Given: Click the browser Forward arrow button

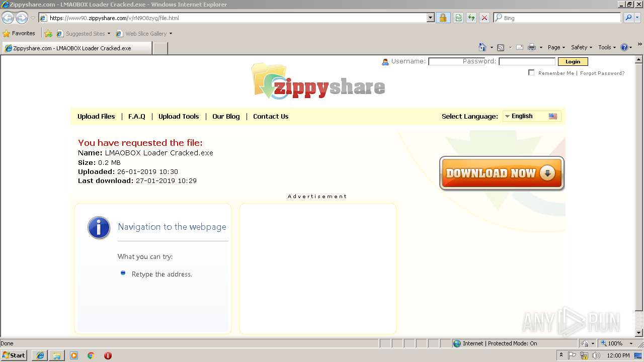Looking at the screenshot, I should tap(22, 18).
